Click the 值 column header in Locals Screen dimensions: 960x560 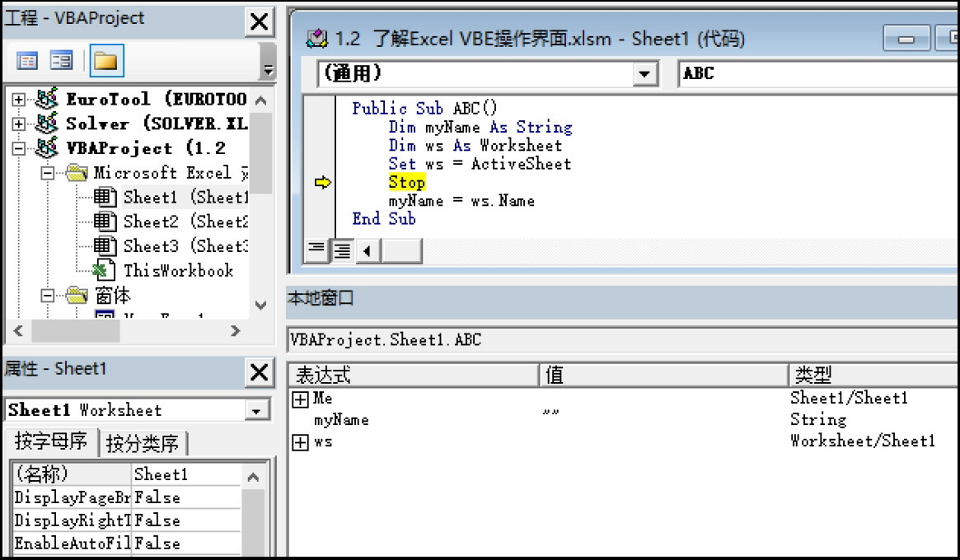tap(662, 376)
